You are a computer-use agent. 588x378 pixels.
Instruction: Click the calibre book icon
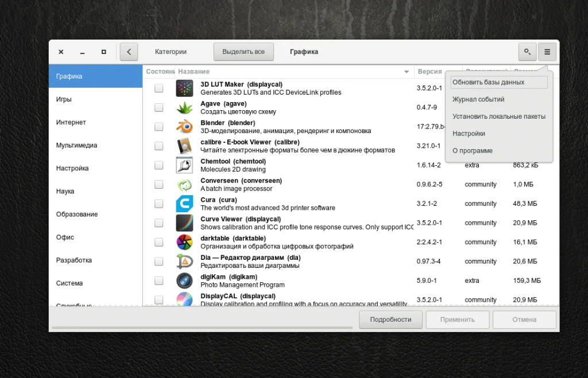tap(184, 146)
